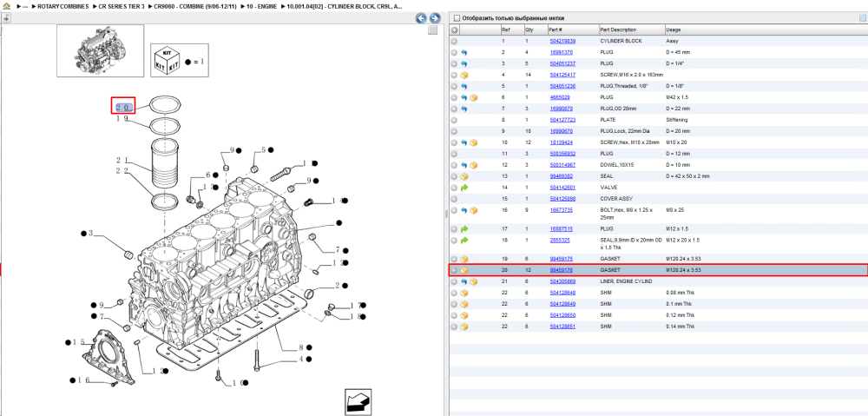Click blue arrow on LINER, ENGINE CYLIND row
The image size is (868, 416).
(x=464, y=282)
